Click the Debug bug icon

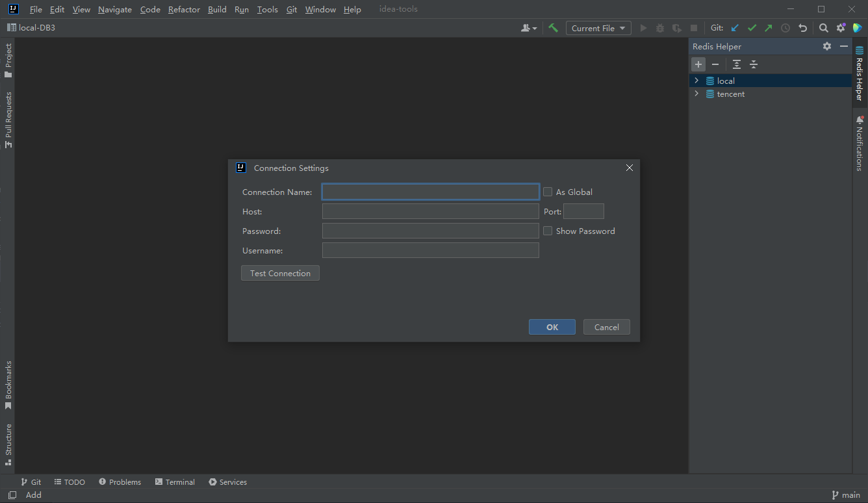click(660, 28)
